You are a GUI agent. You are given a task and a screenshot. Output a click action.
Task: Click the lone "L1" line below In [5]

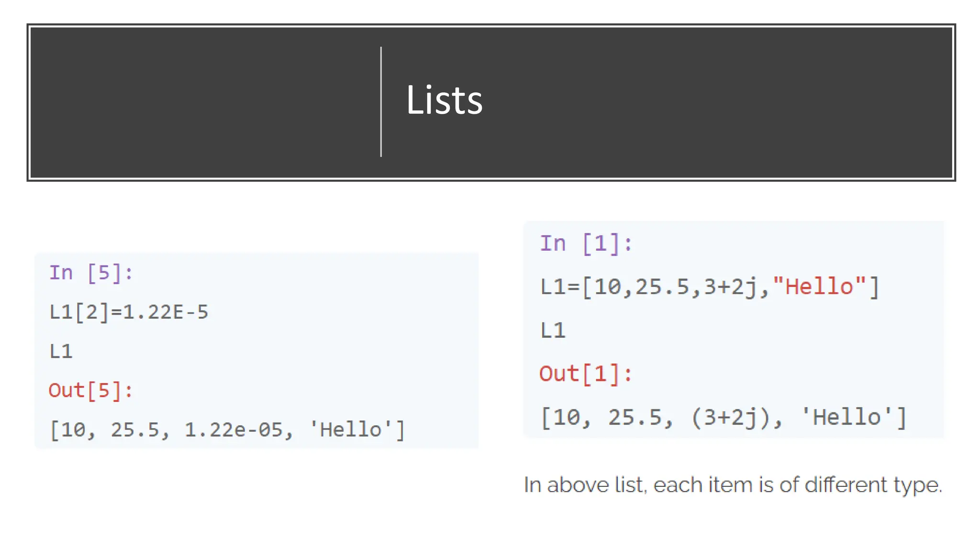point(61,352)
